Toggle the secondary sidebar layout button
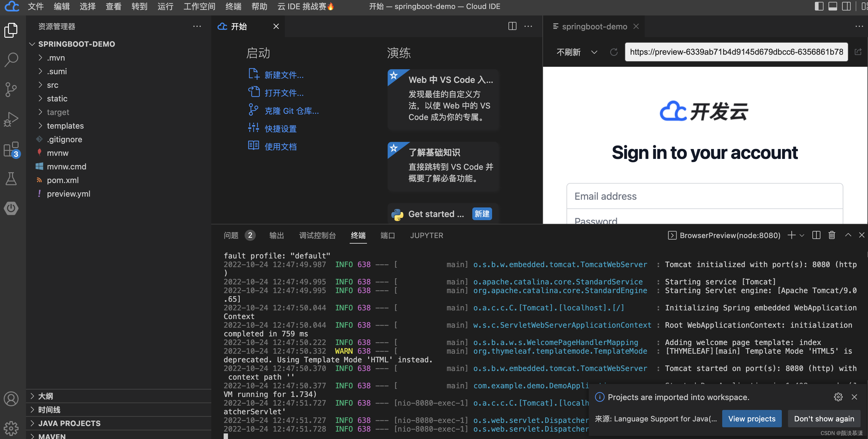Screen dimensions: 868x439 point(846,6)
